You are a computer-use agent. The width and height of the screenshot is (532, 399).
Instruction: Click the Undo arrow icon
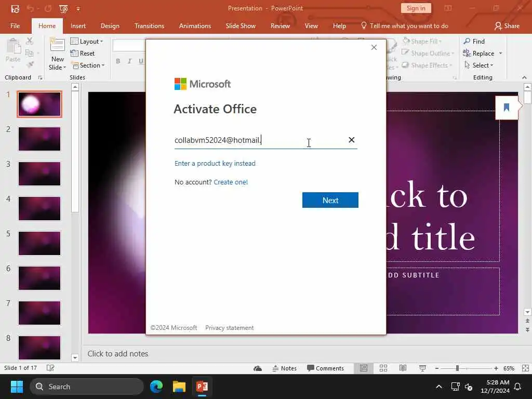click(30, 8)
